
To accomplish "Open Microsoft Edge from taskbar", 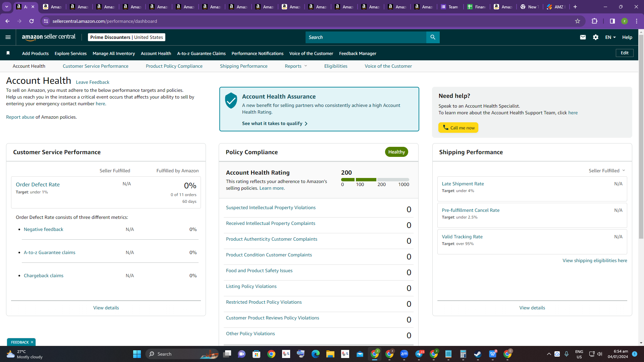I will (316, 354).
